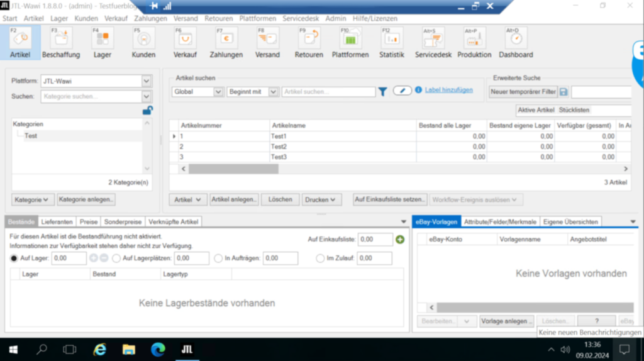Save the temporary filter with disk icon
The image size is (644, 361).
click(563, 92)
